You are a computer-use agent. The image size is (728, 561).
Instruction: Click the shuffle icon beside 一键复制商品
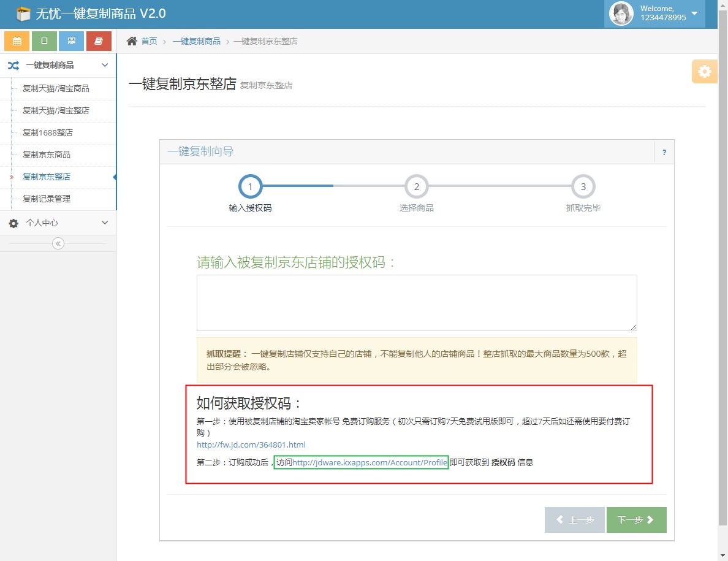click(x=13, y=66)
